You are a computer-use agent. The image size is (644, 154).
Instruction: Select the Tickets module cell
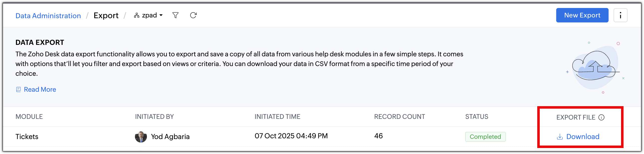(27, 137)
